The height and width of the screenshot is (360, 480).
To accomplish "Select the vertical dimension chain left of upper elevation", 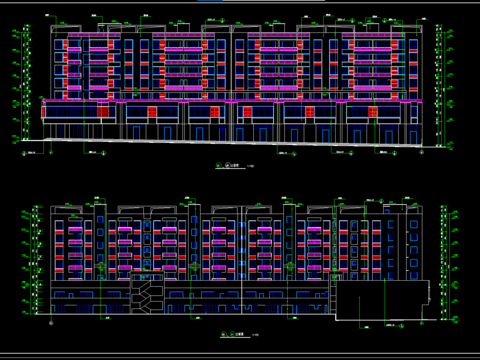I will pos(26,83).
